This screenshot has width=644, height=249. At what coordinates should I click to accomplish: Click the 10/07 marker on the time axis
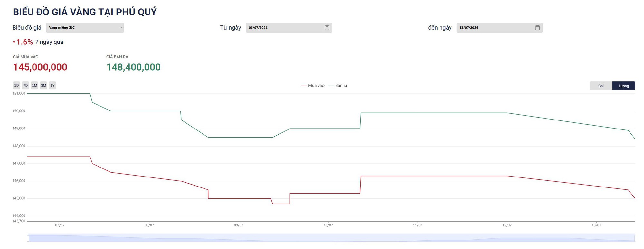328,225
